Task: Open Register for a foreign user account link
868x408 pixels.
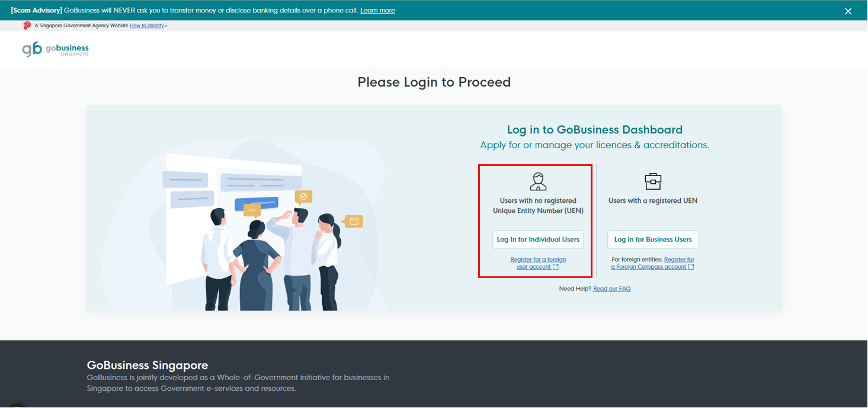Action: tap(537, 263)
